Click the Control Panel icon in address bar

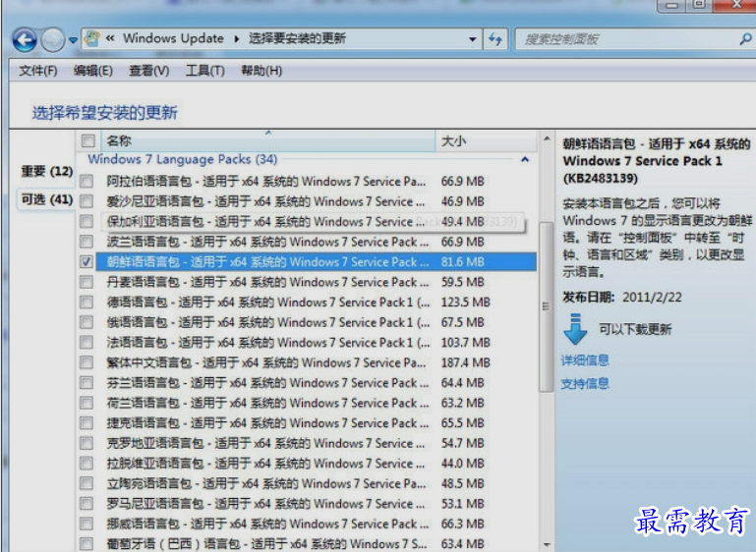click(91, 38)
